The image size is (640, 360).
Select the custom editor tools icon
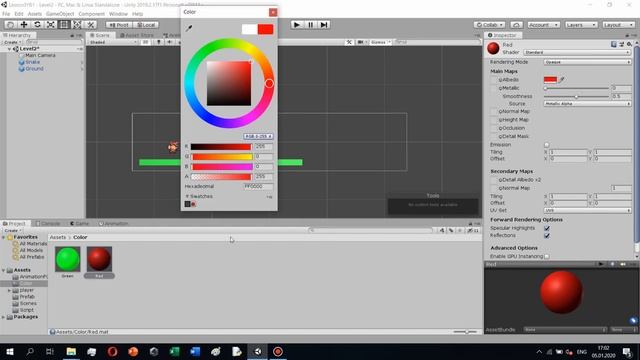tap(90, 25)
